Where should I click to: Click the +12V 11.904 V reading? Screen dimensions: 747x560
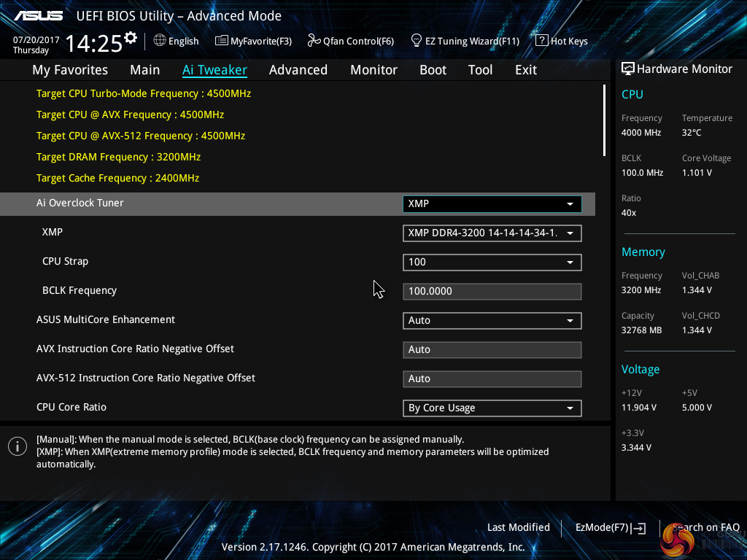click(x=639, y=408)
